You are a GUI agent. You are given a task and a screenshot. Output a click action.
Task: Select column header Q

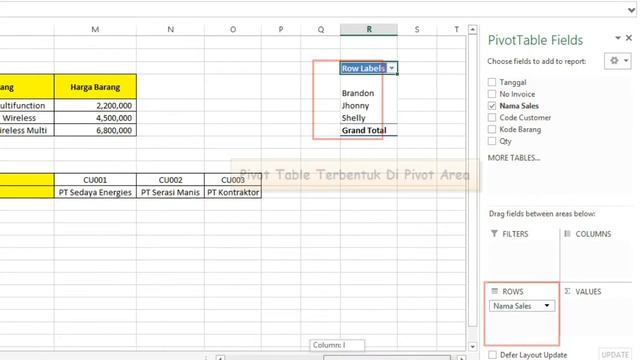(x=320, y=29)
